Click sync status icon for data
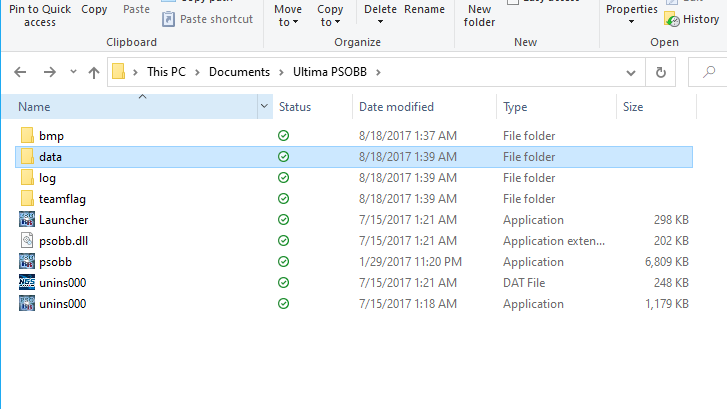This screenshot has width=727, height=409. [x=283, y=157]
